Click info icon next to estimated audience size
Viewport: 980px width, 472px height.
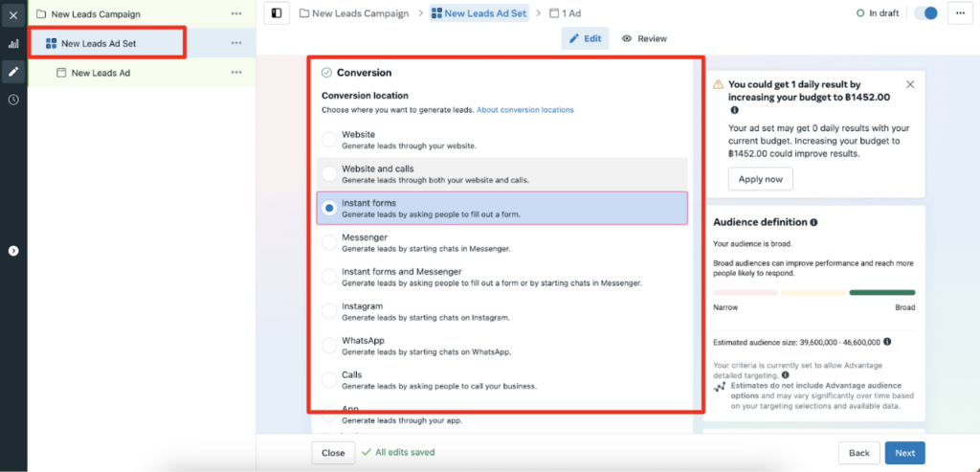(x=887, y=342)
